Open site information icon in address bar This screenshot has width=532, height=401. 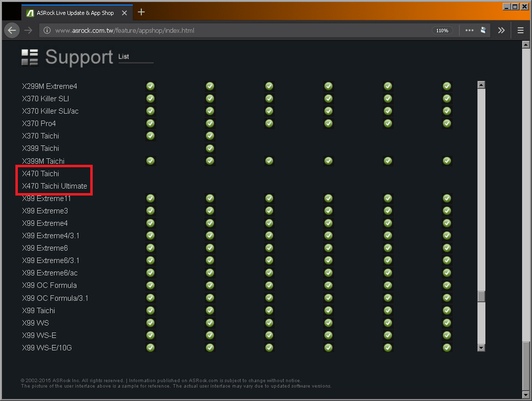pos(47,31)
